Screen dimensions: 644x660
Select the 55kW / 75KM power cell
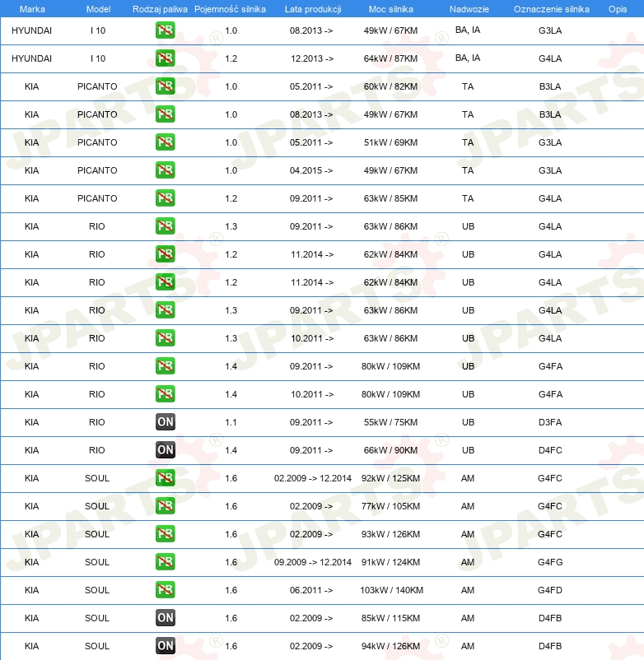(x=391, y=423)
